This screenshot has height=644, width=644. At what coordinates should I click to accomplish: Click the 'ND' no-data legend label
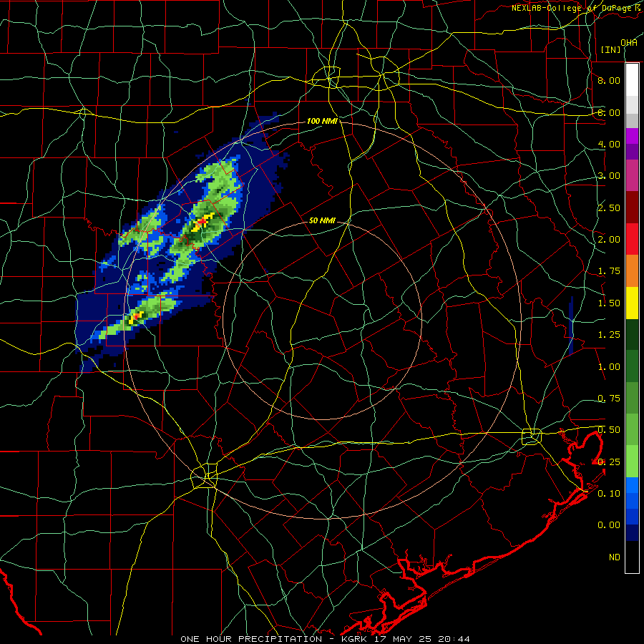coord(615,557)
